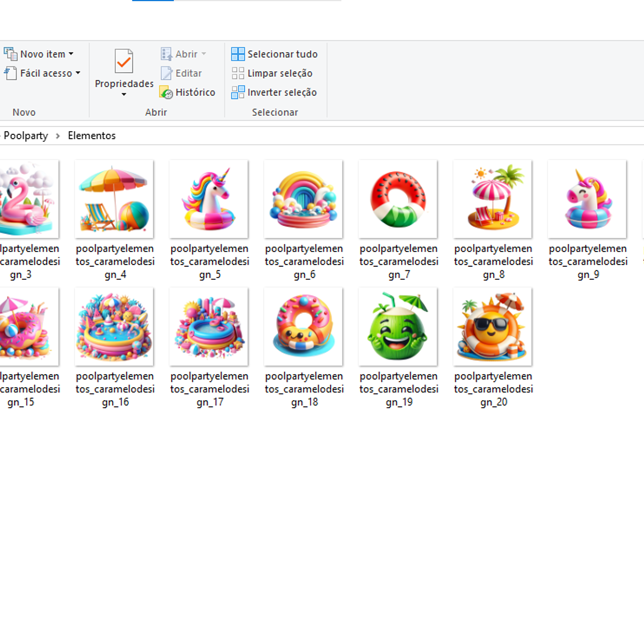Expand breadcrumb chevron between Poolparty and Elementos
Screen dimensions: 644x644
(x=58, y=136)
